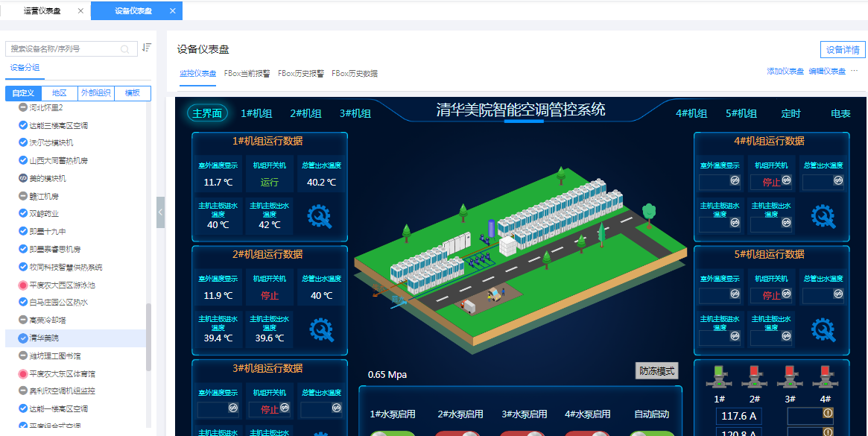Toggle the 1#水泵启用 switch
The image size is (868, 436).
pos(393,433)
